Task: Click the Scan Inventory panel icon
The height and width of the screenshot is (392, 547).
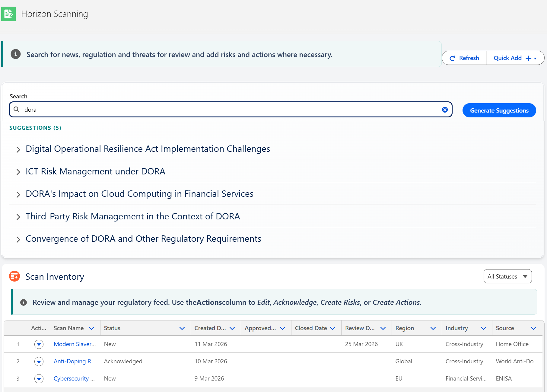Action: tap(14, 276)
